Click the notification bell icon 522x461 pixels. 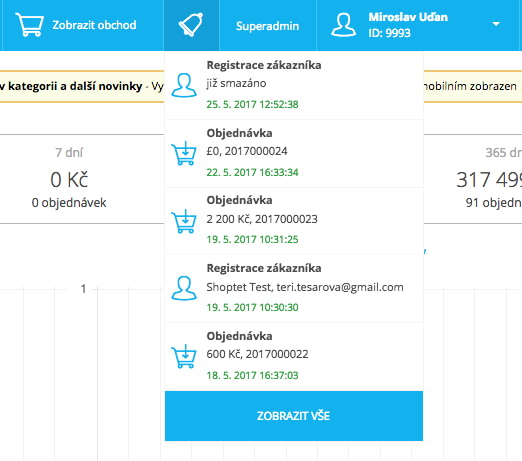pos(191,25)
